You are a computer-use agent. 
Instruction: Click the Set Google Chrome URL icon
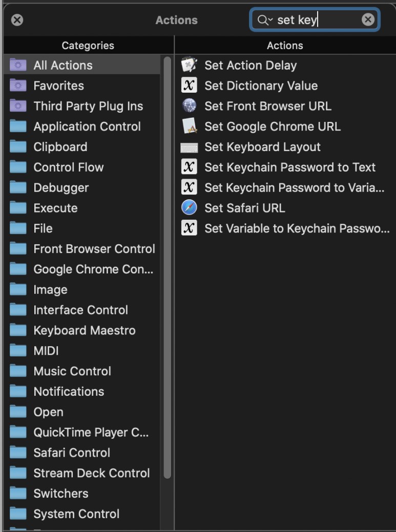189,126
